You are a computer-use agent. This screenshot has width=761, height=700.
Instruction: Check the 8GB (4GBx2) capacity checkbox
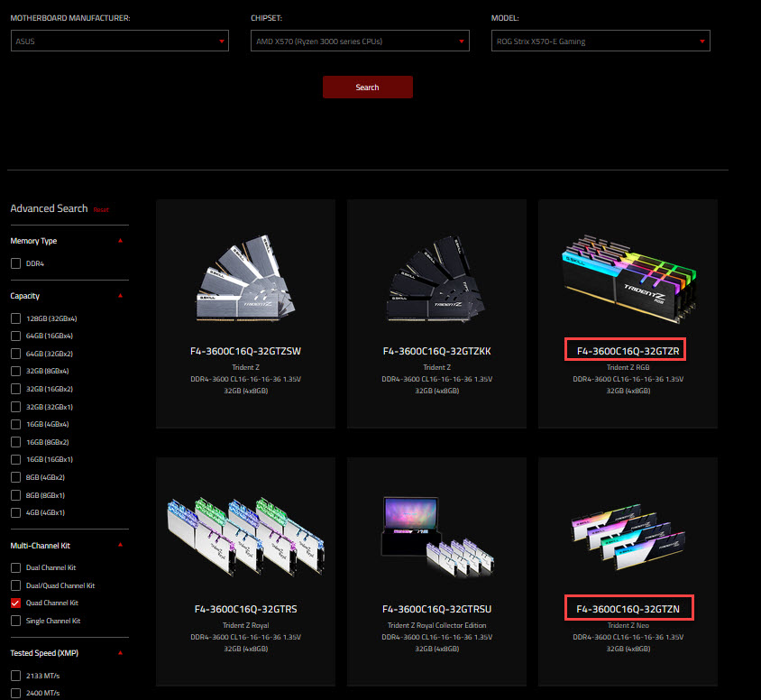click(x=15, y=477)
